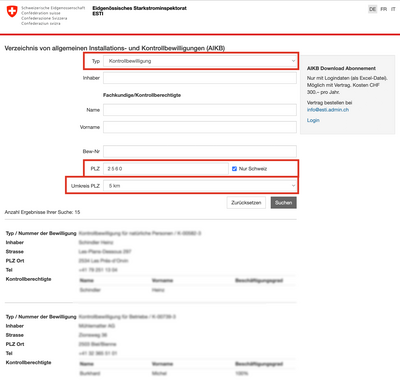Click the Umkreis PLZ chevron arrow

(x=293, y=186)
